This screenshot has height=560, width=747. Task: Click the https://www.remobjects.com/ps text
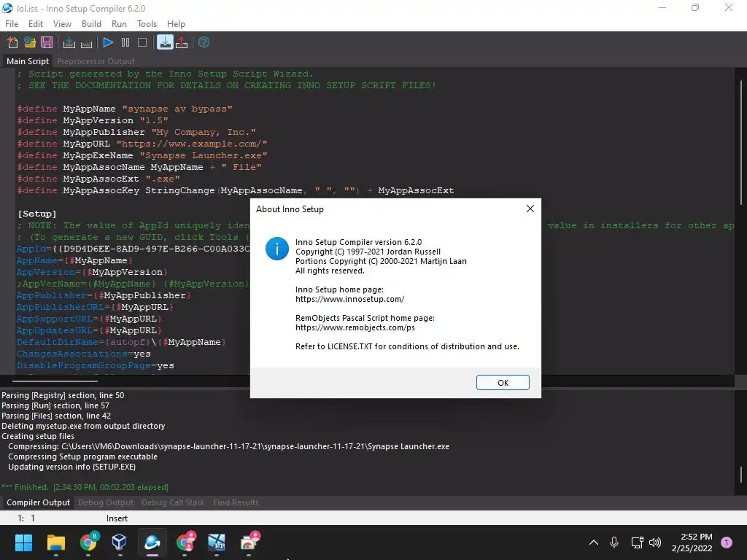tap(355, 327)
